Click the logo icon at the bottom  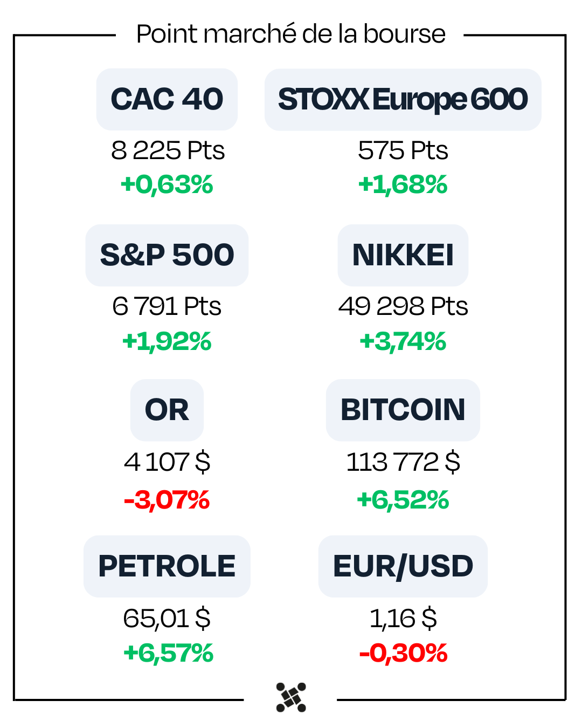pyautogui.click(x=291, y=697)
